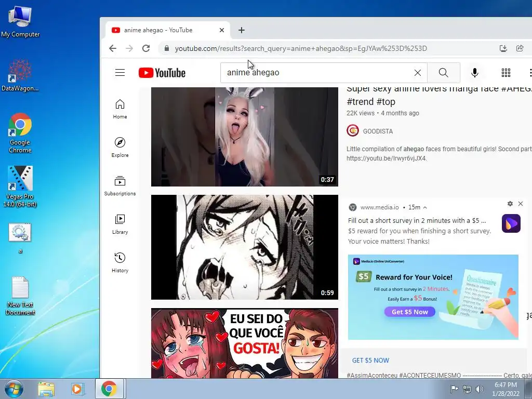532x399 pixels.
Task: Go to Home in the YouTube sidebar
Action: point(120,109)
